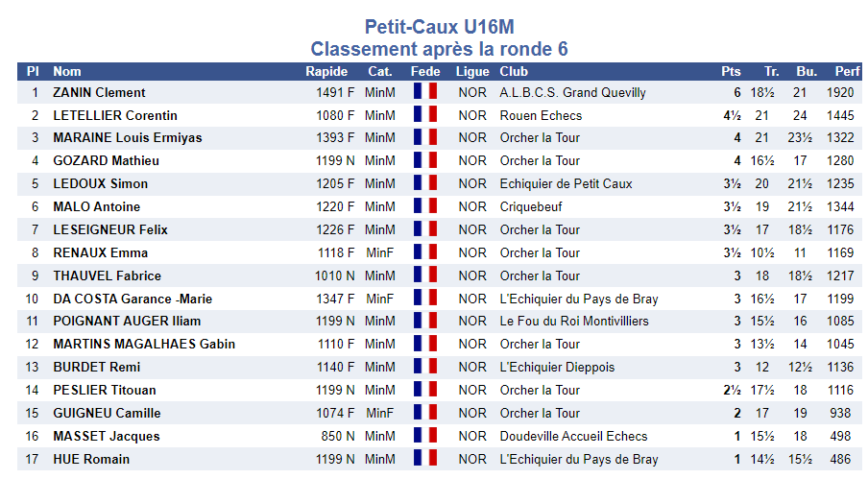Click the Nom column header
The height and width of the screenshot is (479, 868).
67,71
